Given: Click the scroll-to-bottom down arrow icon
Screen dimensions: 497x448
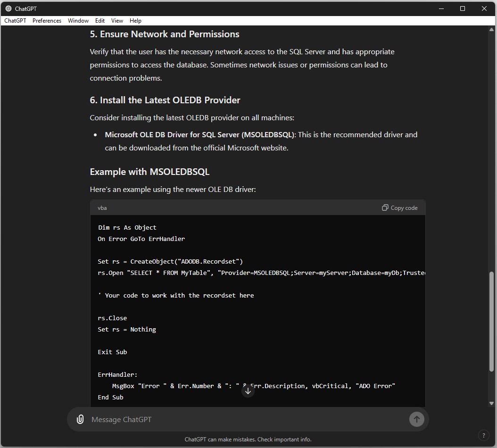Looking at the screenshot, I should point(248,391).
